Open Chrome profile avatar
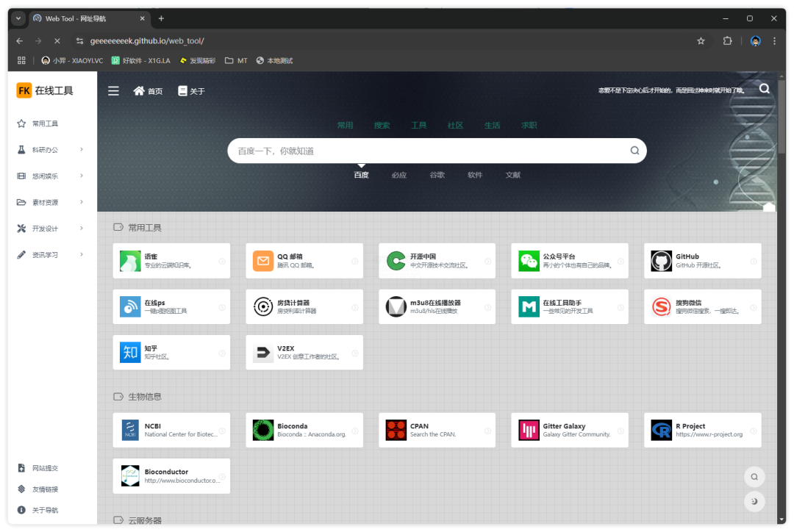 (x=755, y=41)
